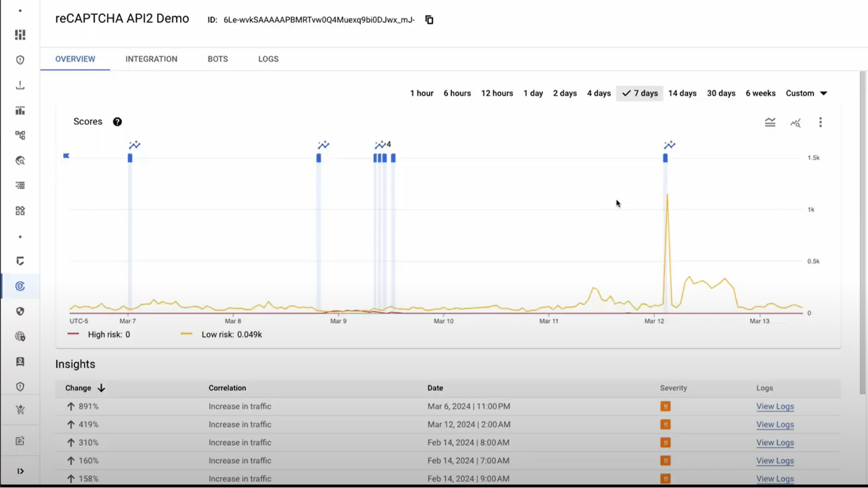Click the 'Mar 6, 2024 | 11:00 PM' date cell
868x488 pixels.
pos(469,407)
